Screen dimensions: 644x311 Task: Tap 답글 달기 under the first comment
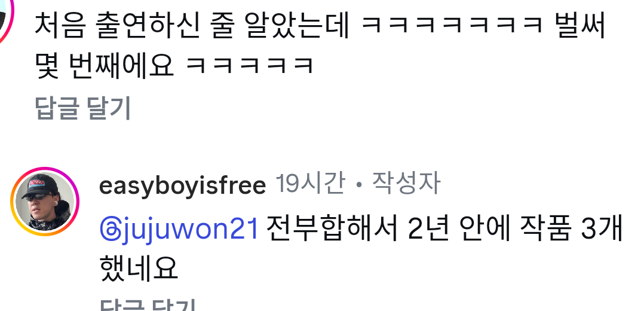click(82, 108)
